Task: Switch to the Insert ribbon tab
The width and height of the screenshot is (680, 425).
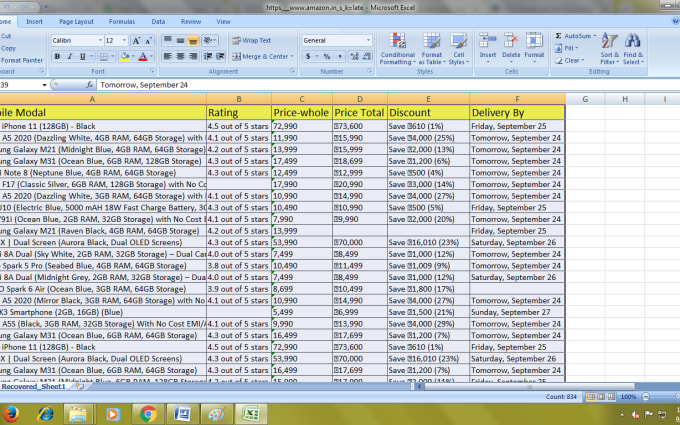Action: click(34, 22)
